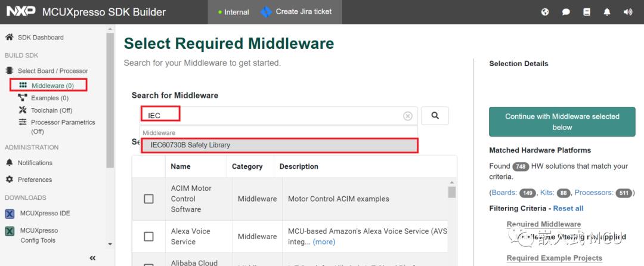Open the globe language icon
The height and width of the screenshot is (266, 644).
[x=545, y=12]
